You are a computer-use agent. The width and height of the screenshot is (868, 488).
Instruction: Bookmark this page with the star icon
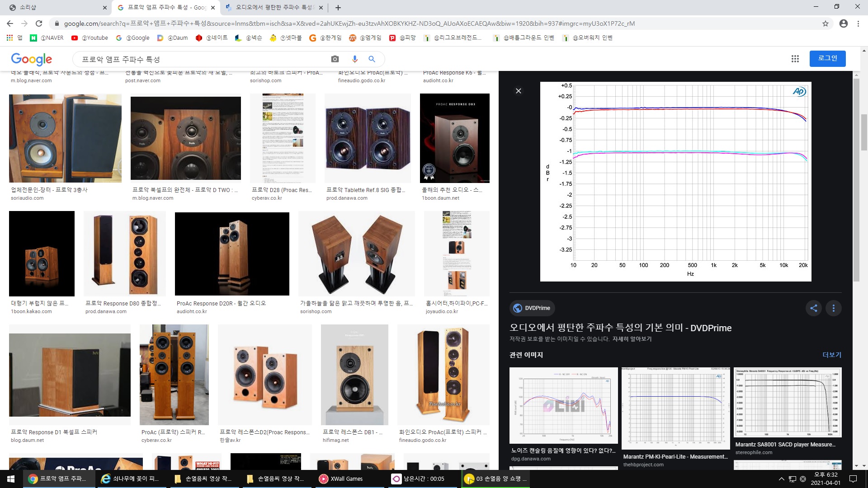[x=826, y=23]
